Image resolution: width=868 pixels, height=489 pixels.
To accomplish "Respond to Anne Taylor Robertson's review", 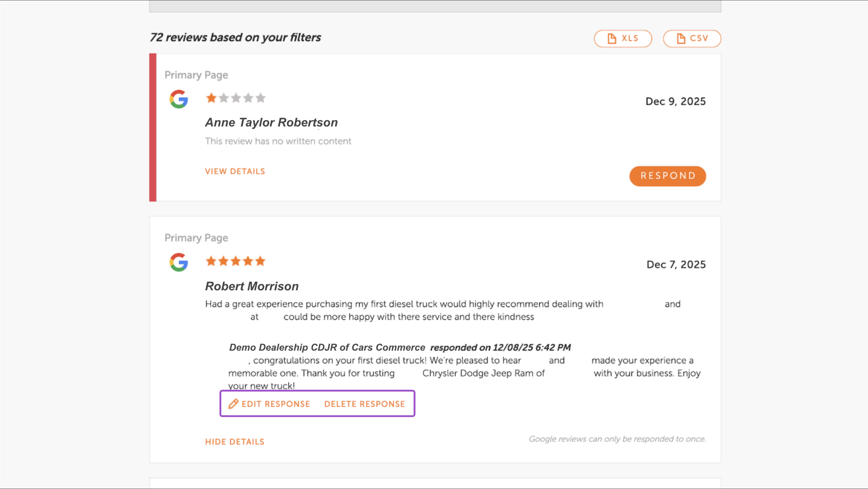I will [x=668, y=176].
